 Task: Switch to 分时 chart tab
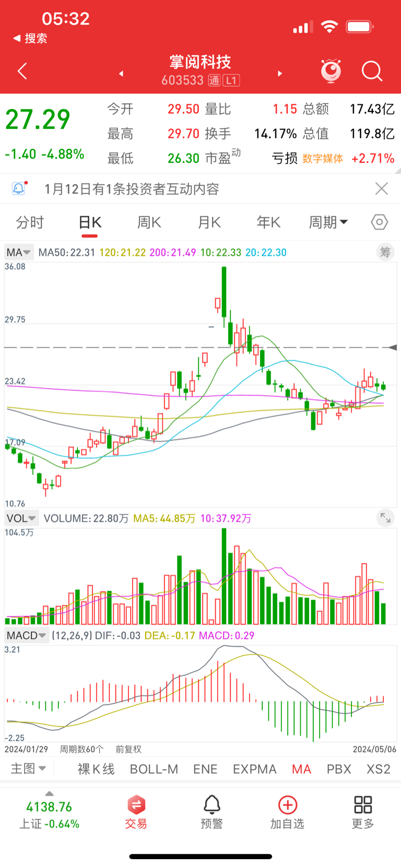30,222
